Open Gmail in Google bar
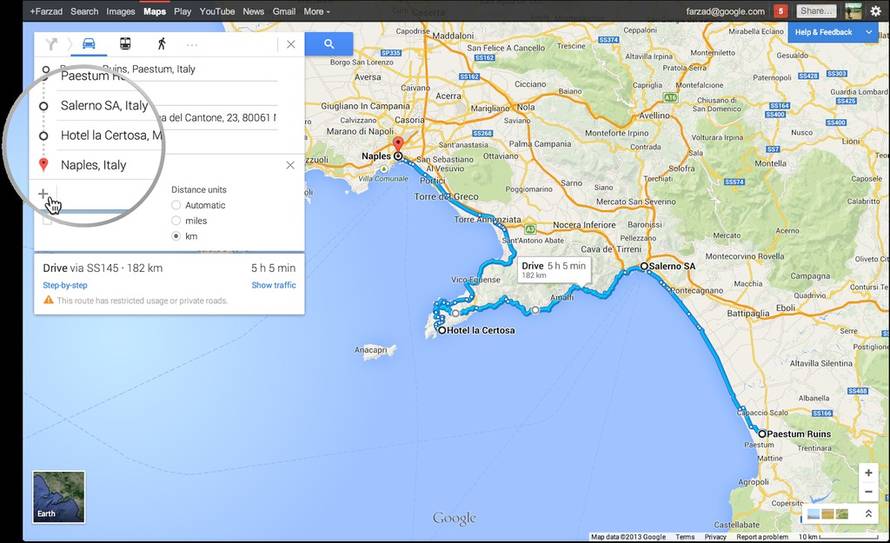 pos(284,11)
